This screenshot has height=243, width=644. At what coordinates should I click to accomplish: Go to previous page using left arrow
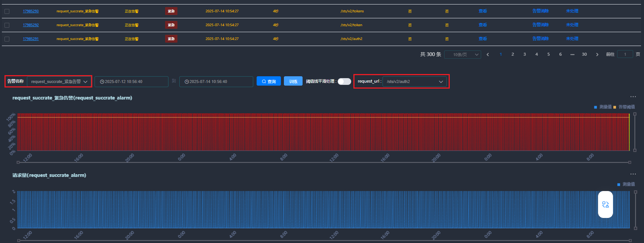(488, 55)
